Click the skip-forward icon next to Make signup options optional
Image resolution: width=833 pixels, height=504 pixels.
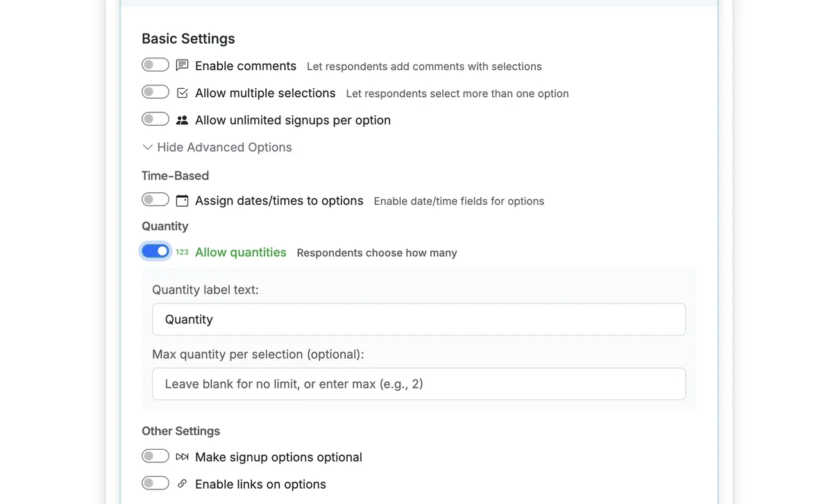click(x=181, y=456)
